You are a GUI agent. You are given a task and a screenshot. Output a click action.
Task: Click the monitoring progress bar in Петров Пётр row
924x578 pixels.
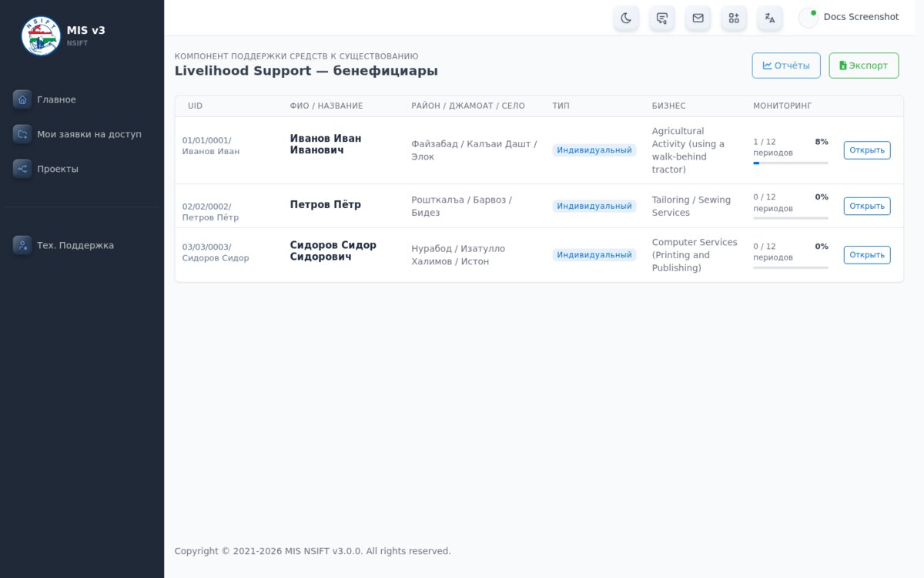click(791, 218)
